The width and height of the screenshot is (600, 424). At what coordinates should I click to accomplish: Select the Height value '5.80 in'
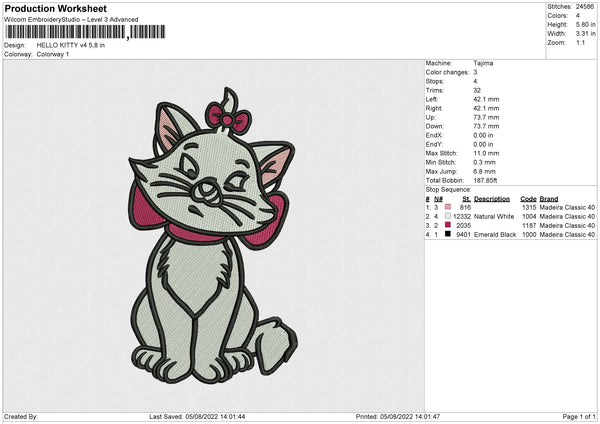(x=585, y=24)
